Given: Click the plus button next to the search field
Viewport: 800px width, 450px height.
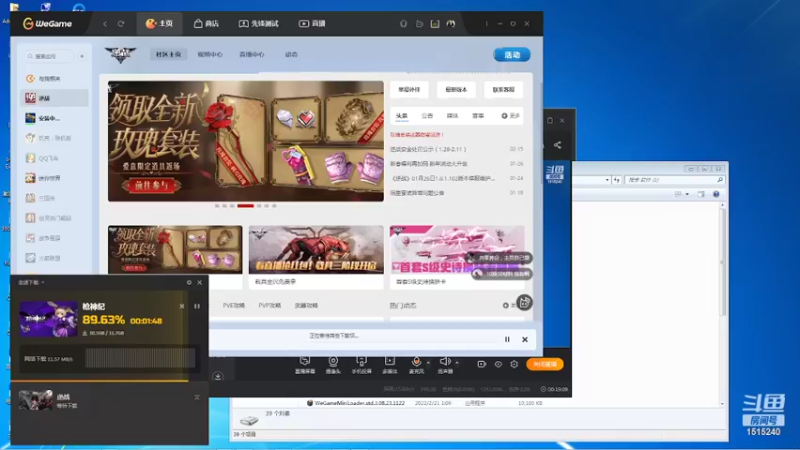Looking at the screenshot, I should [82, 56].
